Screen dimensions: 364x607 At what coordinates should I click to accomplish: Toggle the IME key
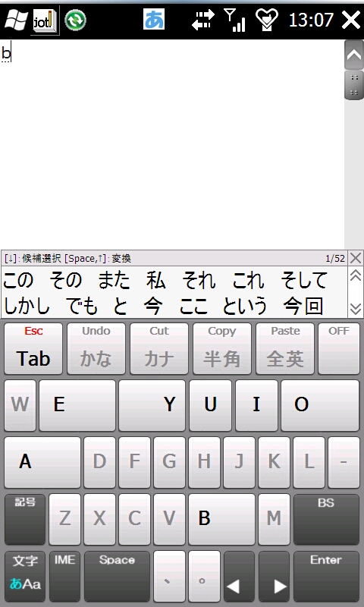(65, 577)
